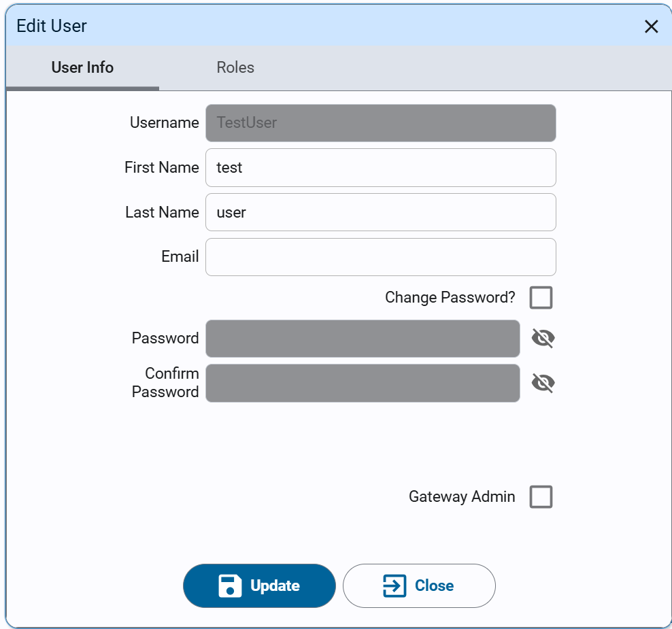Tick the Gateway Admin checkbox
The height and width of the screenshot is (629, 672).
tap(541, 496)
